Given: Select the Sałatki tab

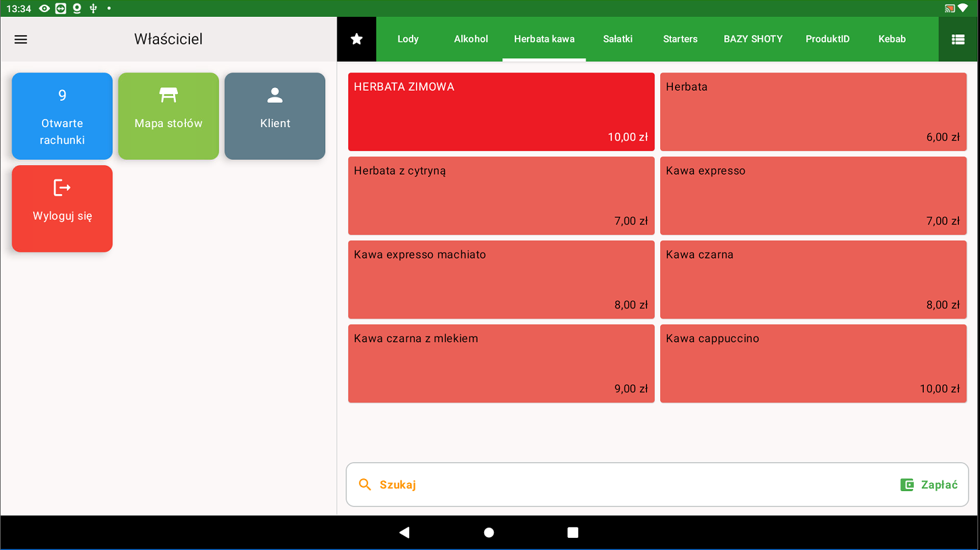Looking at the screenshot, I should [617, 39].
